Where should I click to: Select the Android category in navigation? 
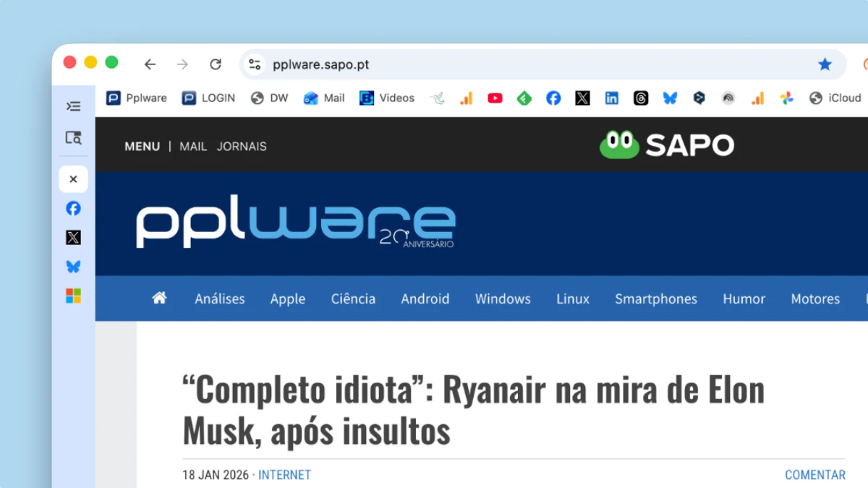click(x=425, y=299)
